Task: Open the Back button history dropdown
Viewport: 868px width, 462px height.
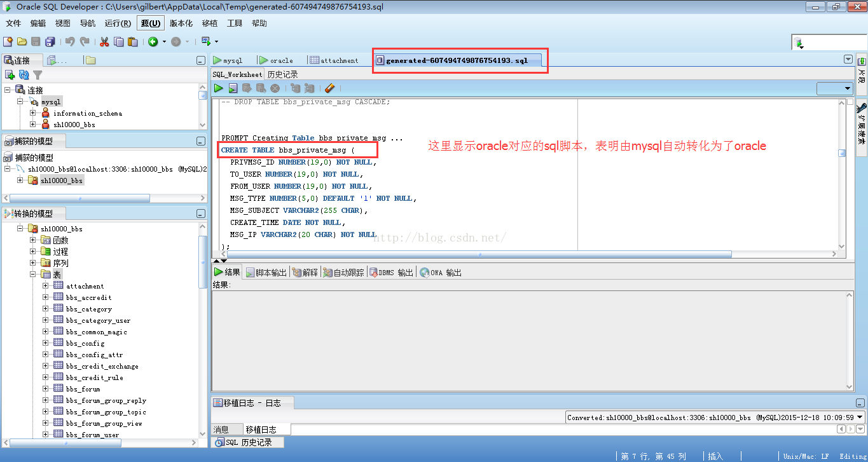Action: (164, 42)
